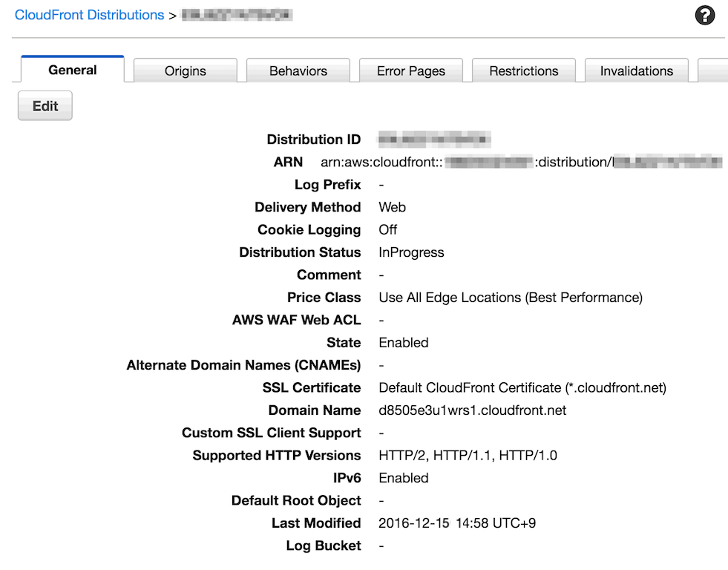Open the Behaviors tab
The width and height of the screenshot is (728, 570).
click(x=298, y=71)
